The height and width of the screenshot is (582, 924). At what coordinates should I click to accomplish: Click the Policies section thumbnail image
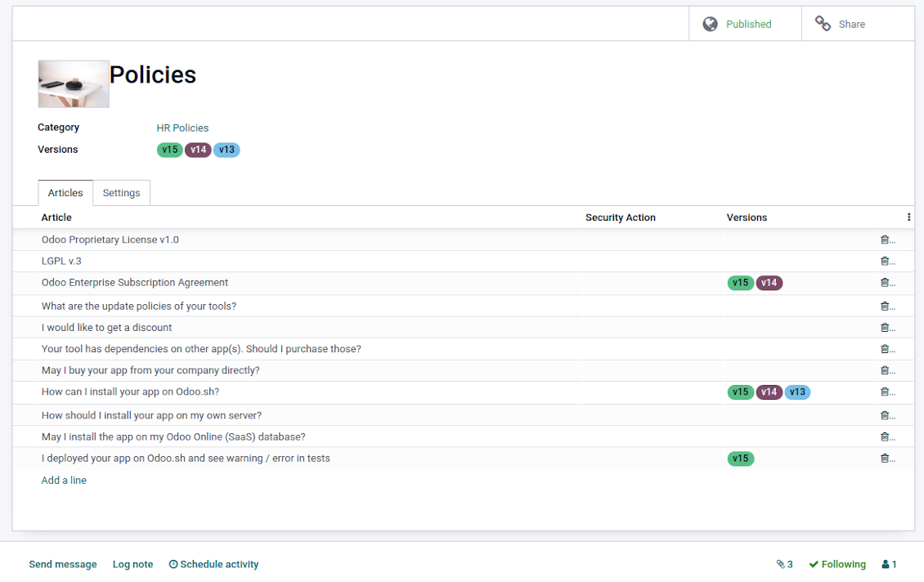pyautogui.click(x=74, y=83)
